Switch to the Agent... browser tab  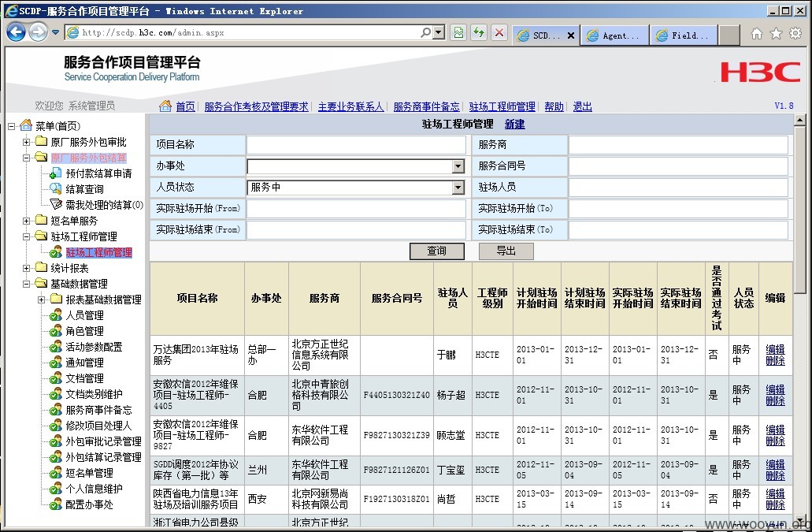[x=614, y=35]
